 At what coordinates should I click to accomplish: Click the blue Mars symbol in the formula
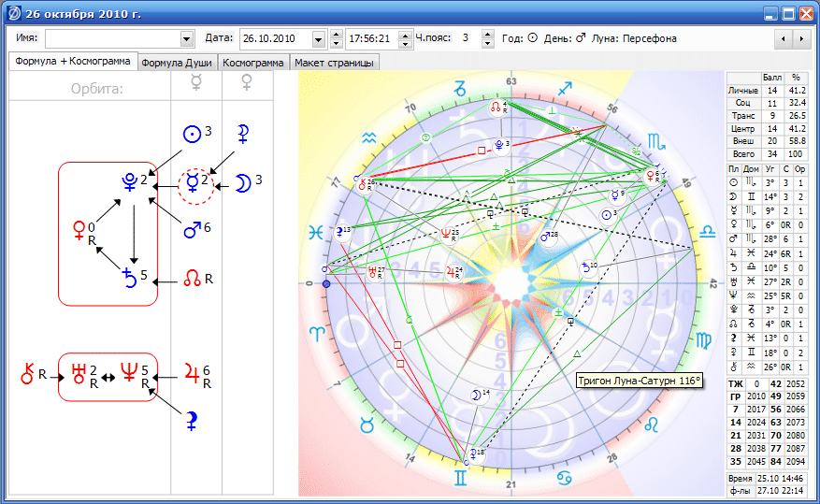pos(192,228)
